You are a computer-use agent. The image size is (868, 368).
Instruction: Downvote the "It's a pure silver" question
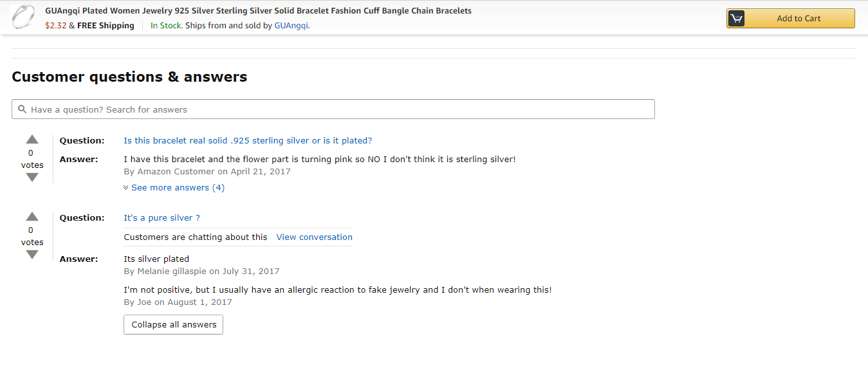click(32, 255)
